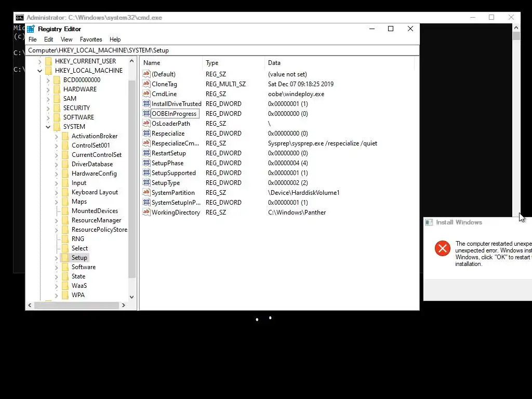532x399 pixels.
Task: Click the Sysprep\sysprep.exe /respecialize data
Action: (x=322, y=143)
